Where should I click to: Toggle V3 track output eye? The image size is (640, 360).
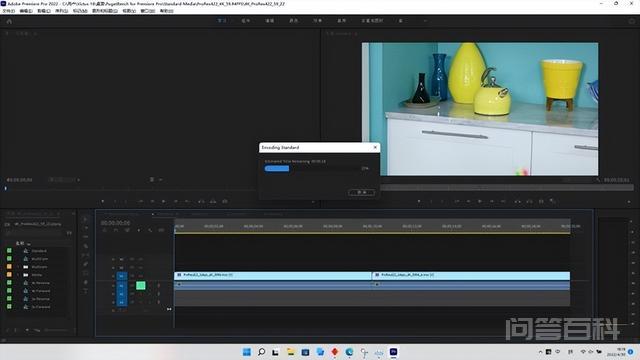140,259
